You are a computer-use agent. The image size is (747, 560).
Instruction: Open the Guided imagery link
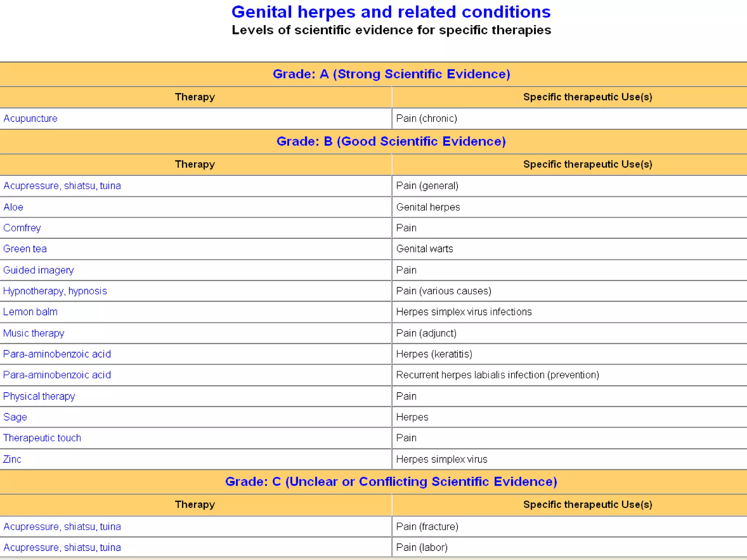click(38, 270)
